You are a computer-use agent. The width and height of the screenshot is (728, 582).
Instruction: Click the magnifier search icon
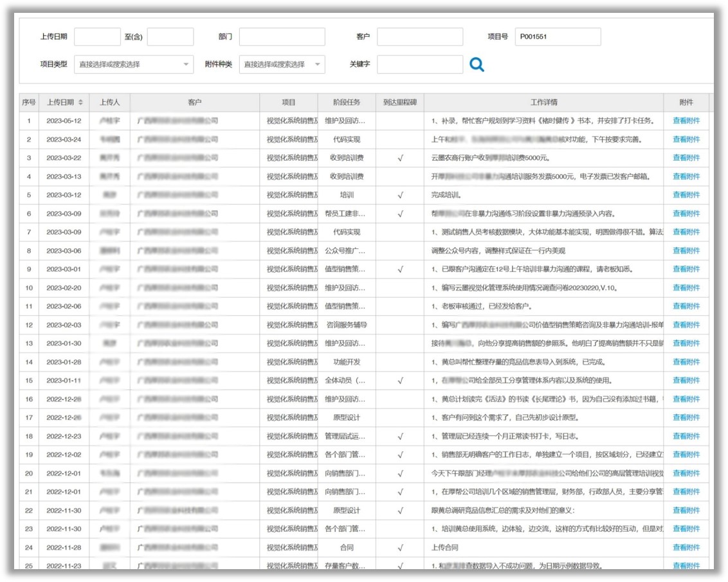tap(477, 64)
